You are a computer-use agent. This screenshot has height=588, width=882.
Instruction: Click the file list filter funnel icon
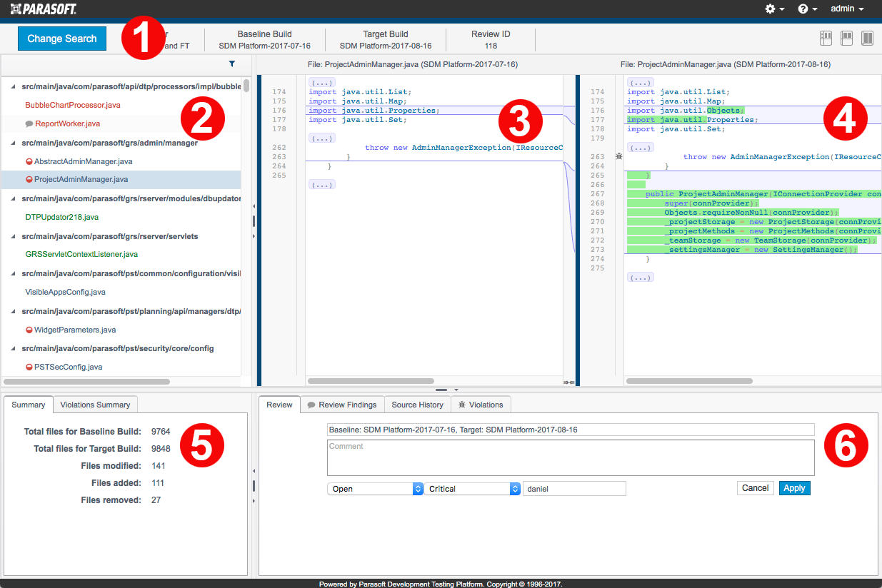click(x=232, y=64)
